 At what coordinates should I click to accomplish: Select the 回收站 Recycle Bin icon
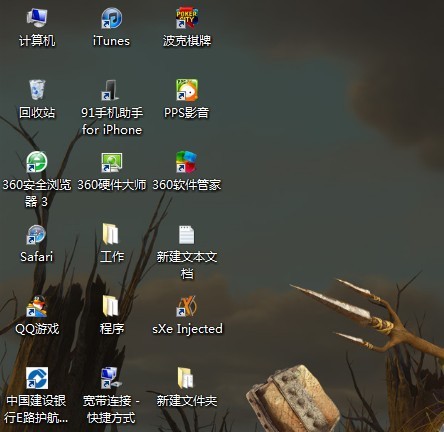[x=37, y=90]
